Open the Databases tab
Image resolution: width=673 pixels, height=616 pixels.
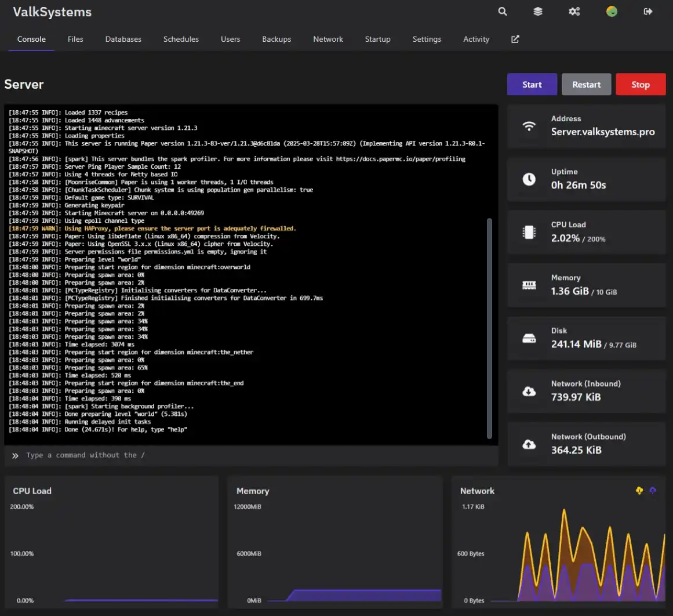coord(123,39)
